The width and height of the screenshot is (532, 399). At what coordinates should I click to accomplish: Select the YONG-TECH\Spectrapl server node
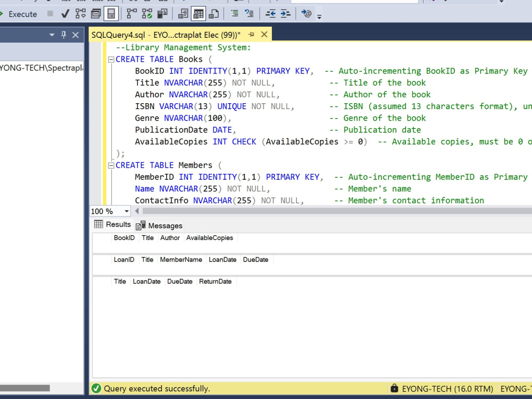point(41,68)
